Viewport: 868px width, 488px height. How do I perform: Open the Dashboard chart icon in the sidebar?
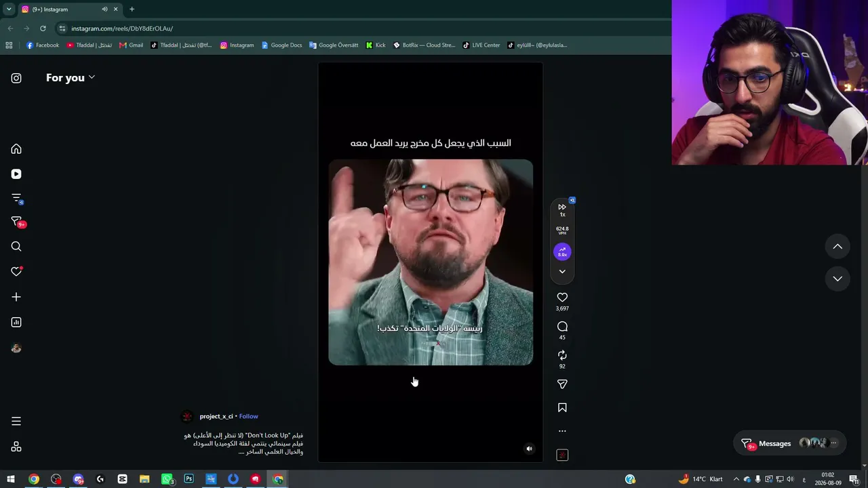click(x=16, y=323)
